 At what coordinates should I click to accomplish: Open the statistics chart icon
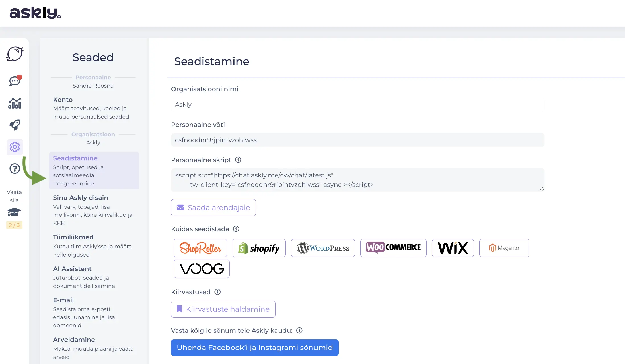pyautogui.click(x=15, y=103)
